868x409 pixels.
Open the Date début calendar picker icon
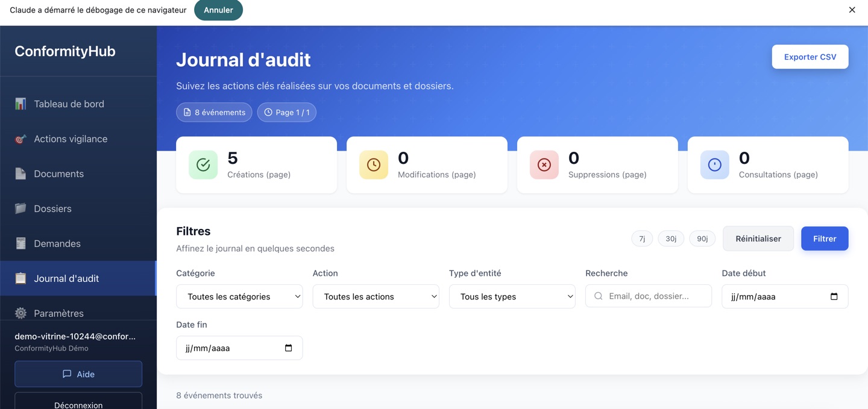(834, 296)
